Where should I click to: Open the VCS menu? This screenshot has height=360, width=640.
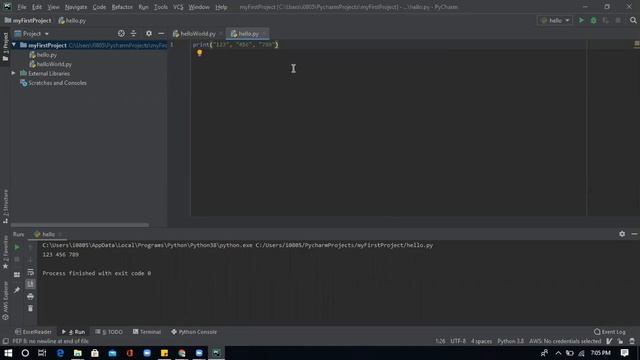(178, 7)
